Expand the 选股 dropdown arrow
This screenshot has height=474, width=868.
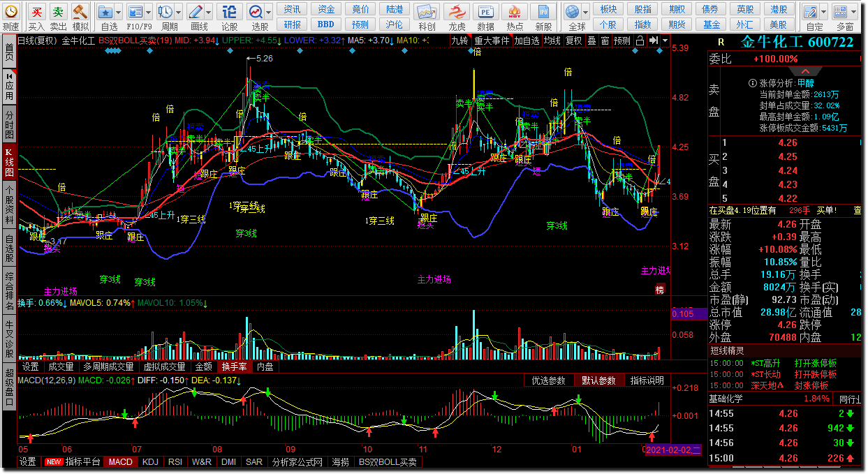[269, 12]
